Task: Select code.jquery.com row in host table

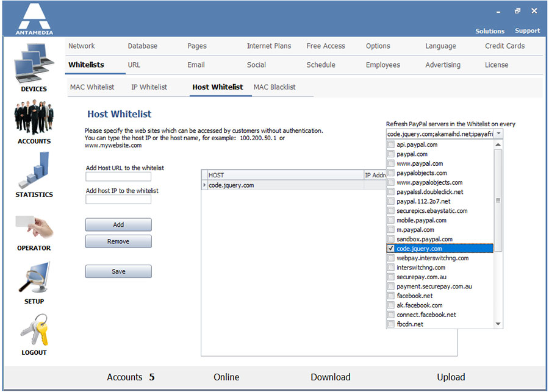Action: (294, 185)
